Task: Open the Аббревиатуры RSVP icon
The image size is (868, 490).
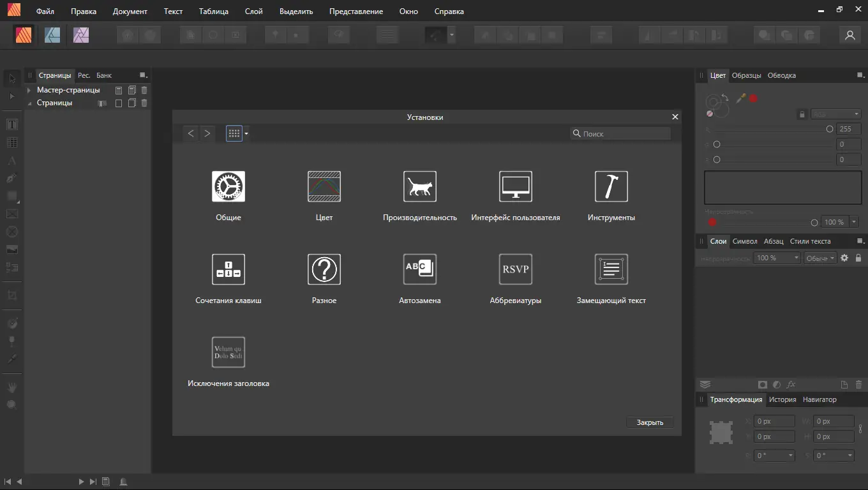Action: [516, 269]
